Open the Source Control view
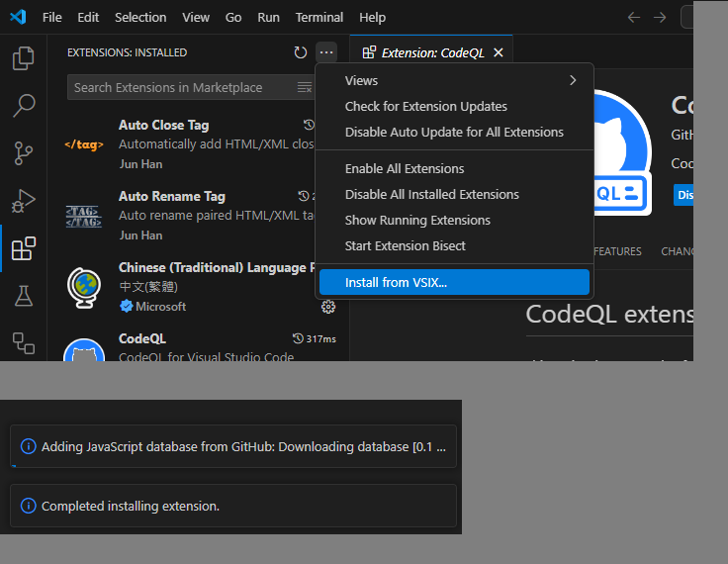The width and height of the screenshot is (728, 564). click(x=23, y=153)
